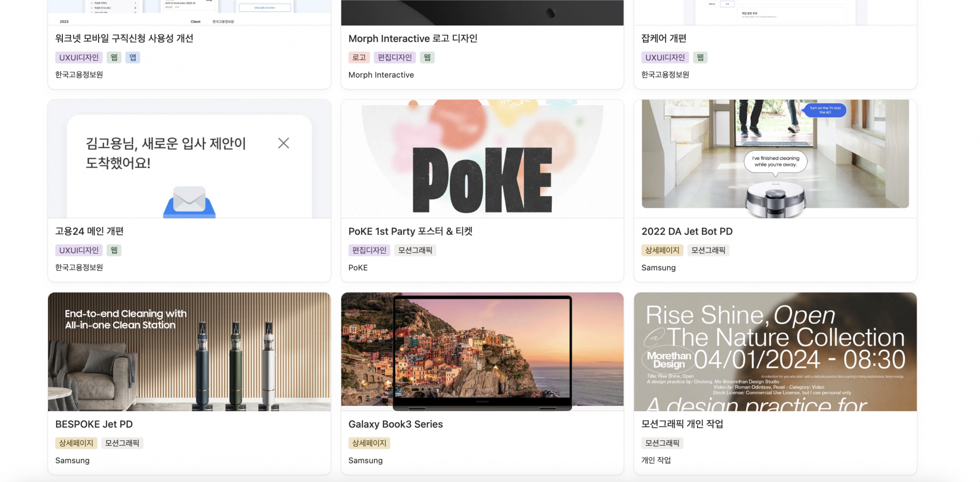Click the 웹 tag on the 워크넷 card

click(x=114, y=57)
